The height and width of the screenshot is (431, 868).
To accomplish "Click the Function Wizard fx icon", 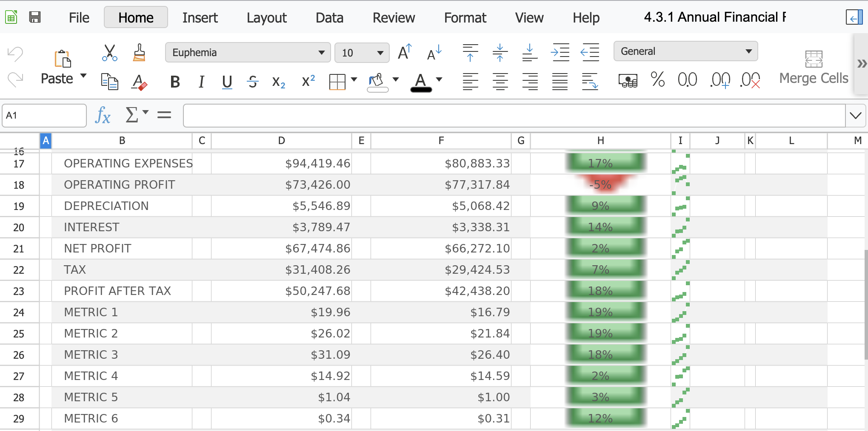I will (x=103, y=115).
